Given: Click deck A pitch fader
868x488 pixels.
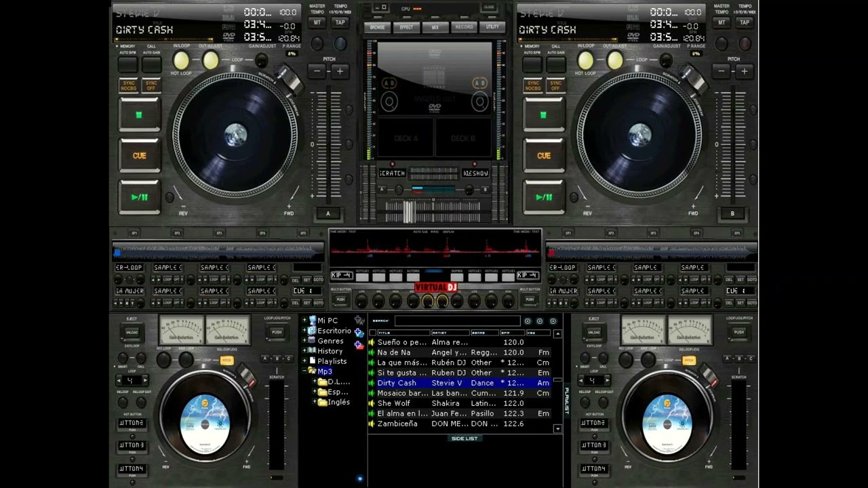Looking at the screenshot, I should coord(328,145).
